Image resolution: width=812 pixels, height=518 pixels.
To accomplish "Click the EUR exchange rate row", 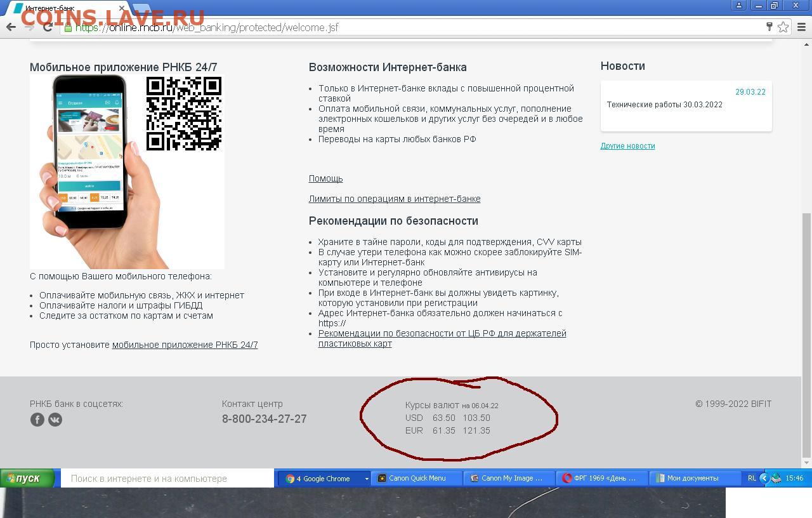I will [x=448, y=430].
